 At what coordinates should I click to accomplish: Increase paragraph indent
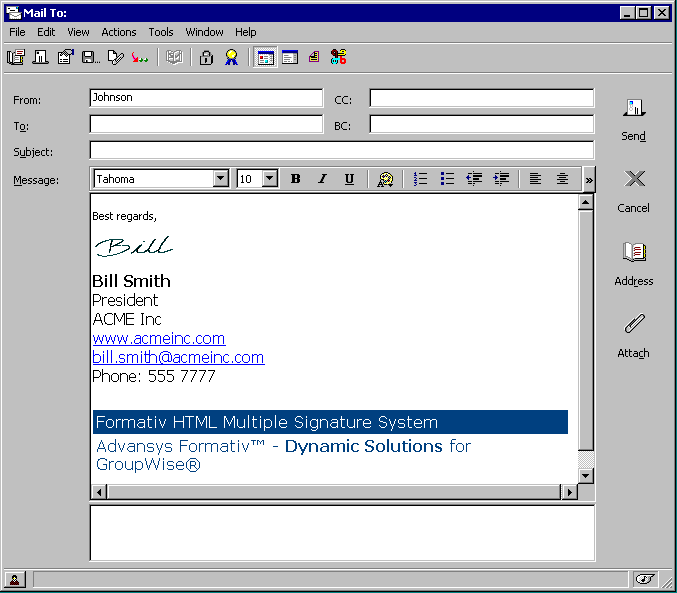click(501, 179)
